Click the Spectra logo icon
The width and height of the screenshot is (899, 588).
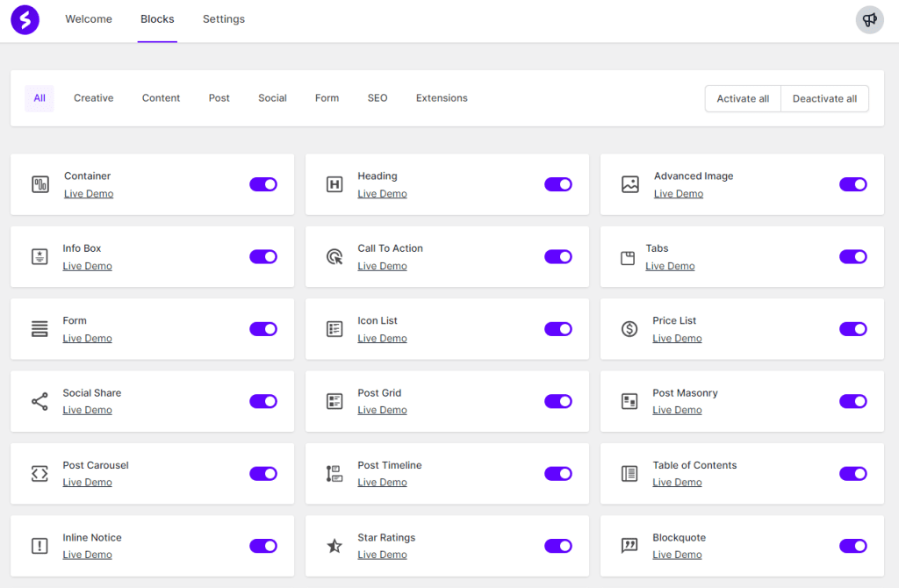tap(25, 19)
